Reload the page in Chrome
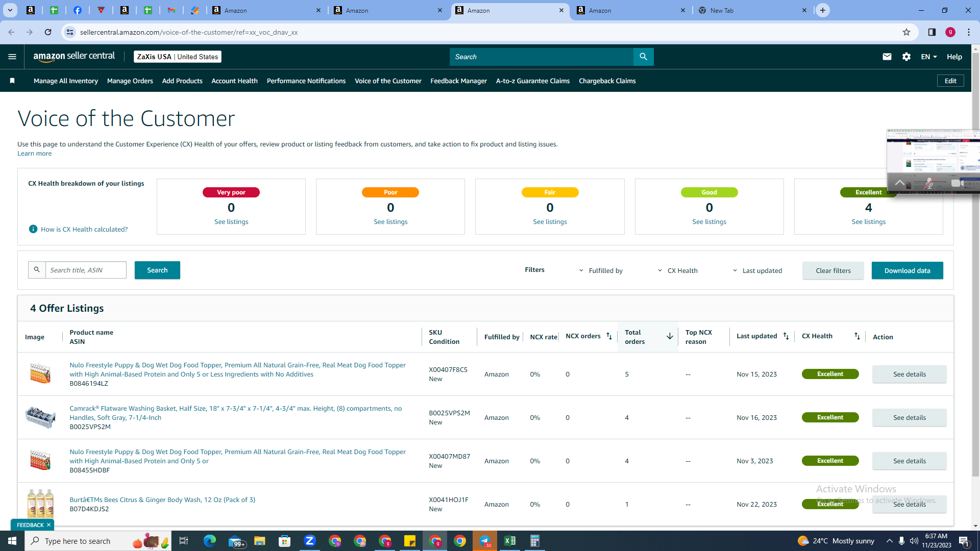The height and width of the screenshot is (551, 980). pyautogui.click(x=48, y=32)
